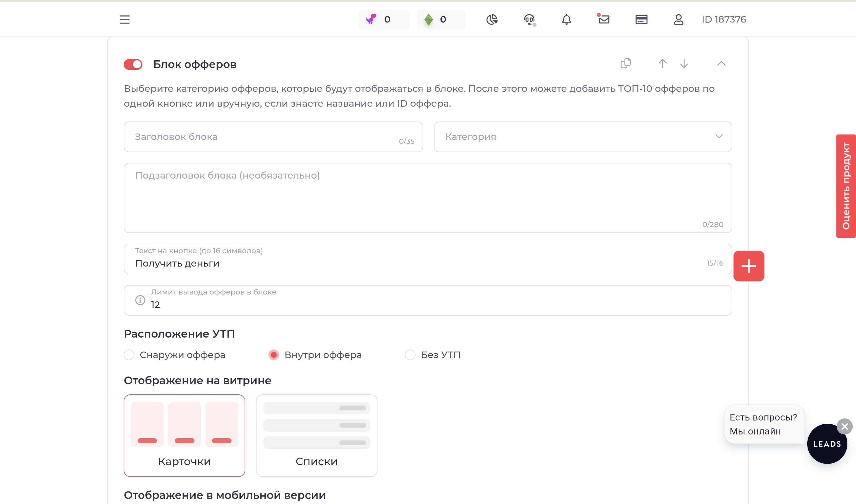Open the payment card icon
The height and width of the screenshot is (504, 856).
(641, 20)
